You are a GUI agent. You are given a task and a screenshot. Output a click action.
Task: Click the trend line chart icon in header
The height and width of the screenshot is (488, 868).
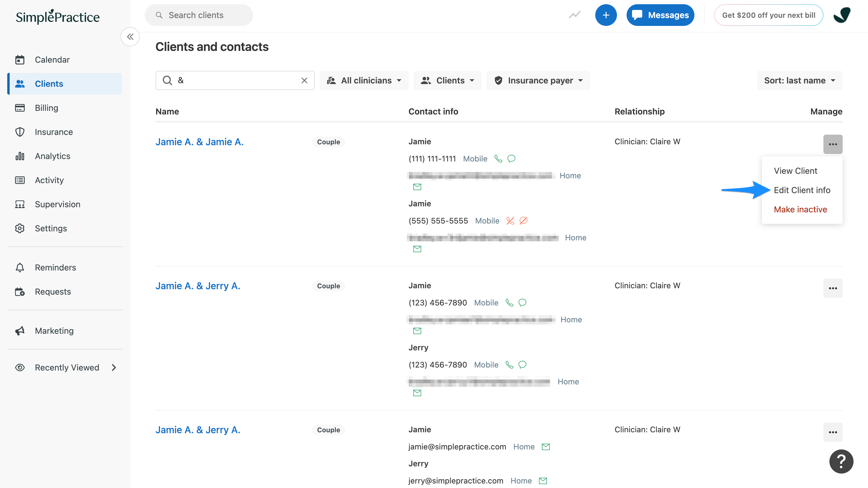(x=574, y=15)
